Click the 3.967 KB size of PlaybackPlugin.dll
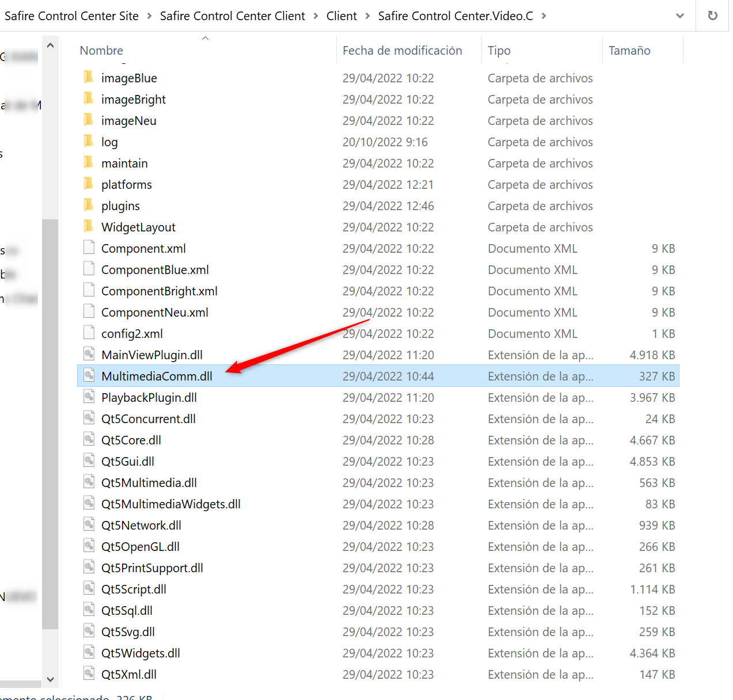The width and height of the screenshot is (733, 700). 652,398
